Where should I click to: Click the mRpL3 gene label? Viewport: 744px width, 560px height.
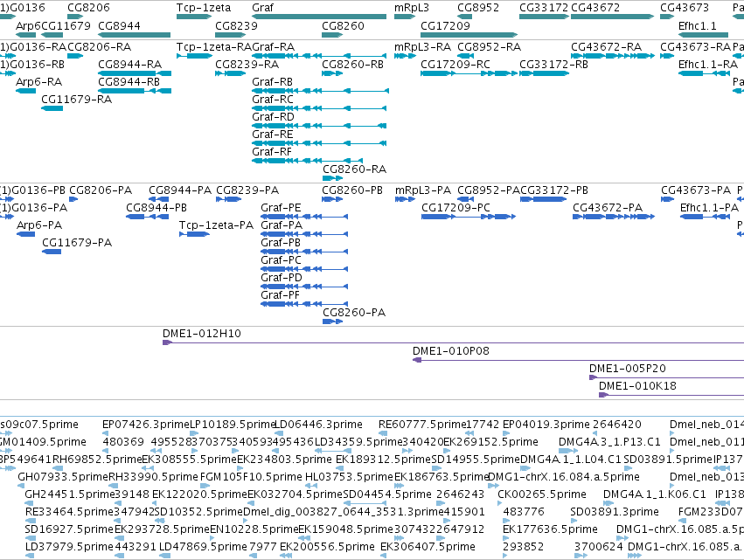[x=412, y=8]
